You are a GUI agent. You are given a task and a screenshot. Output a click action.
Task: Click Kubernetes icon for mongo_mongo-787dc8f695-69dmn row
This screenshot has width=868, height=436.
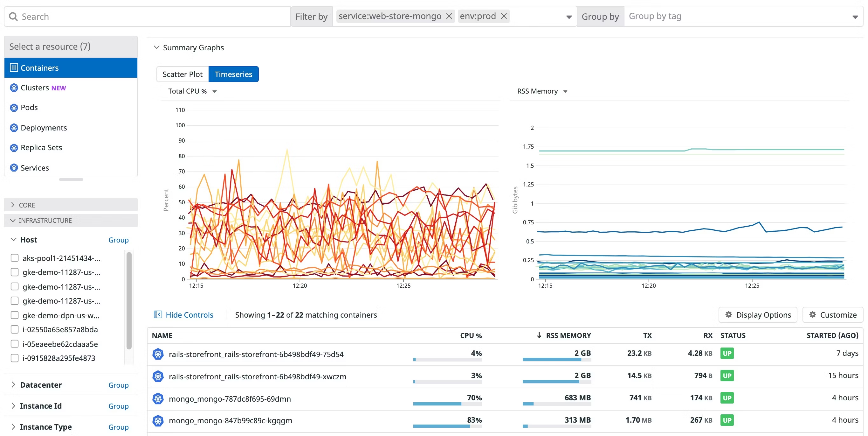pos(158,398)
